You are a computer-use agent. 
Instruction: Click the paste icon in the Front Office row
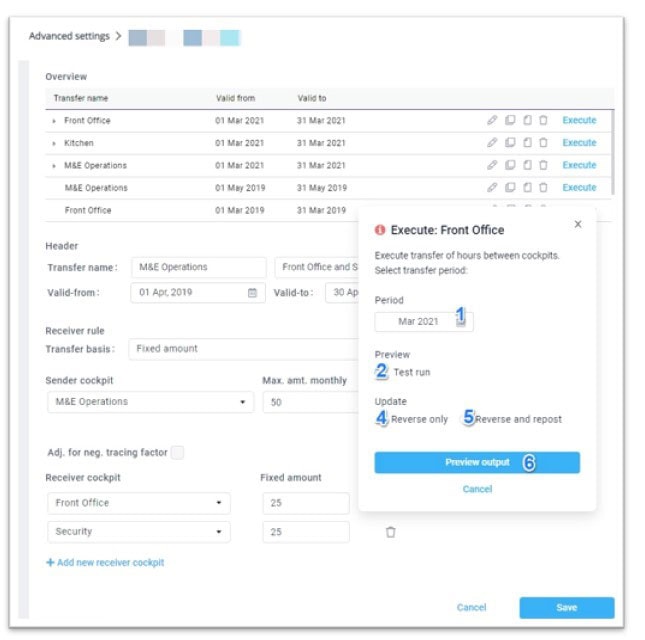pyautogui.click(x=527, y=121)
